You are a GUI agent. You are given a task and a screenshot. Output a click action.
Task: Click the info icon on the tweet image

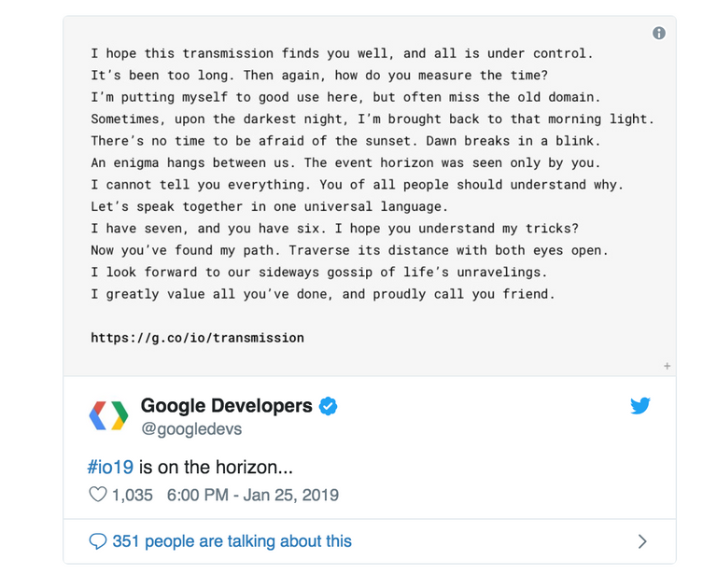(x=659, y=34)
